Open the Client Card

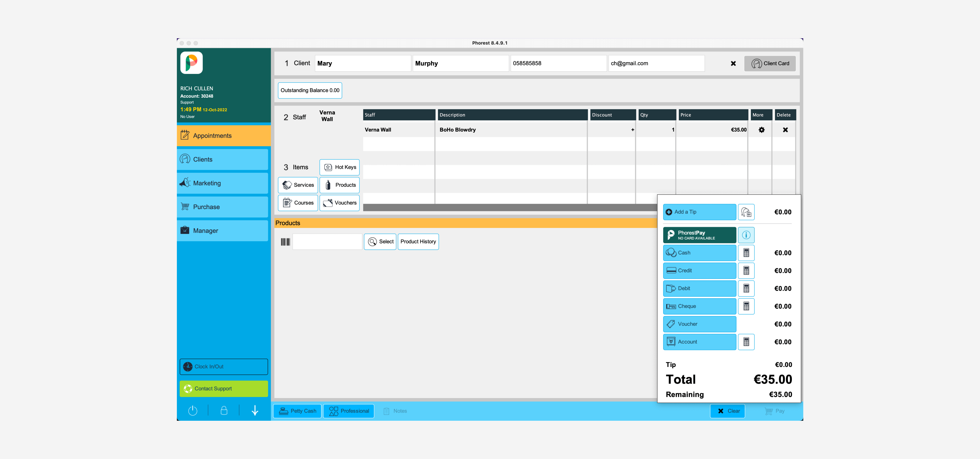click(x=770, y=63)
